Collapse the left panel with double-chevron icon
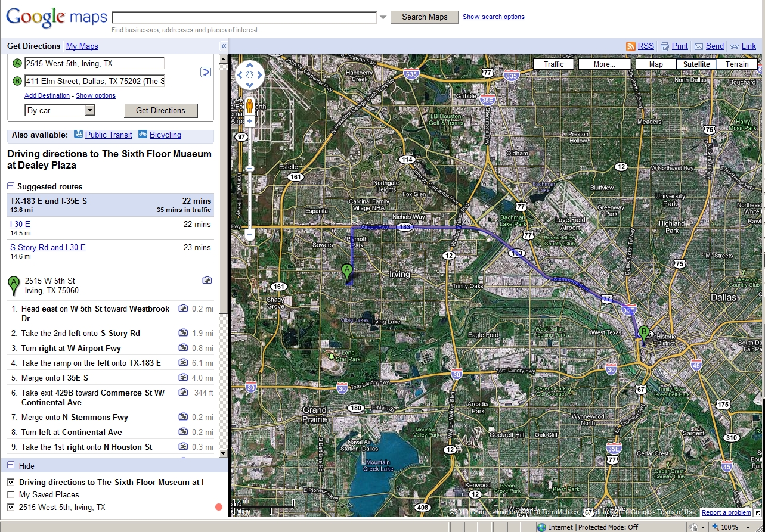Viewport: 765px width, 532px height. [x=224, y=46]
